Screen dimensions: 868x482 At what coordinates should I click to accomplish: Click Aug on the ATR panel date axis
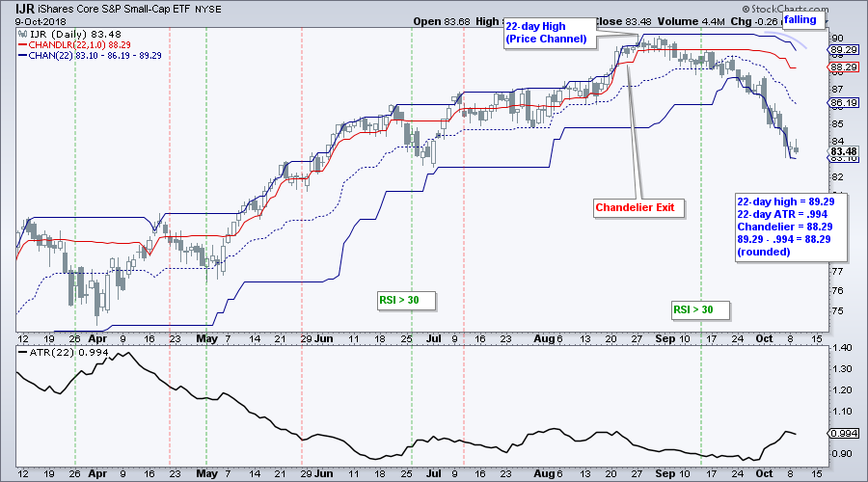point(545,473)
